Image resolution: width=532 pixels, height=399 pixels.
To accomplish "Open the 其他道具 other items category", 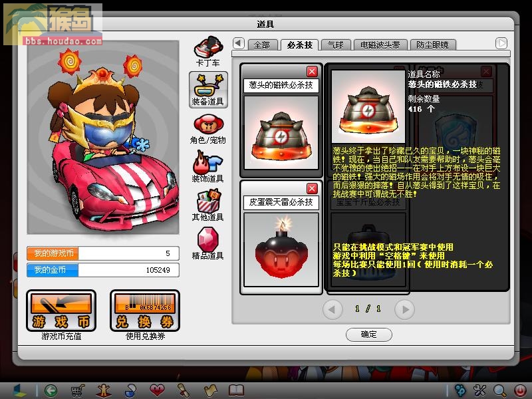I will [208, 205].
